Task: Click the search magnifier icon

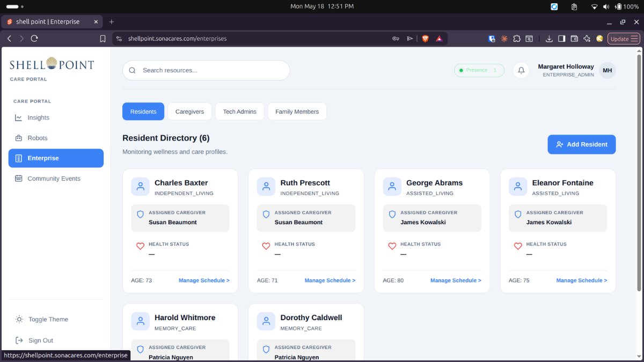Action: [x=133, y=70]
